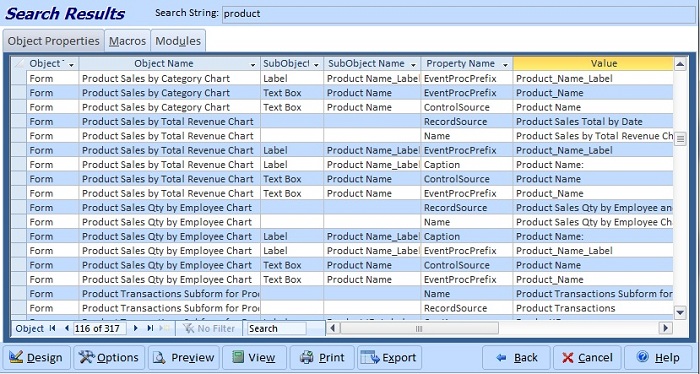This screenshot has height=374, width=700.
Task: Click the vertical scrollbar thumb
Action: click(x=680, y=138)
